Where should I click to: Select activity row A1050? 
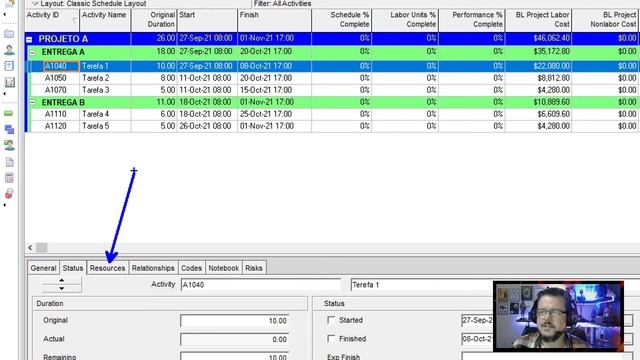click(x=332, y=78)
